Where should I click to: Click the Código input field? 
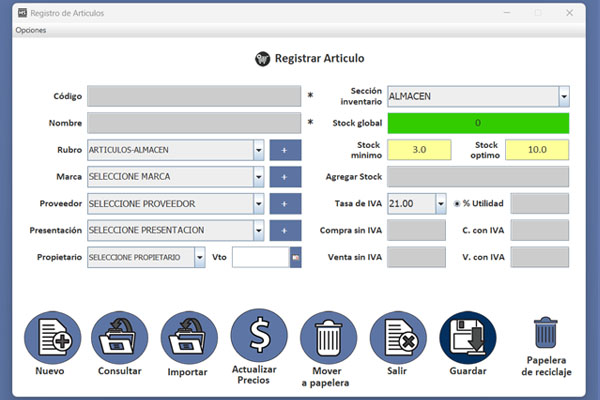pos(194,96)
